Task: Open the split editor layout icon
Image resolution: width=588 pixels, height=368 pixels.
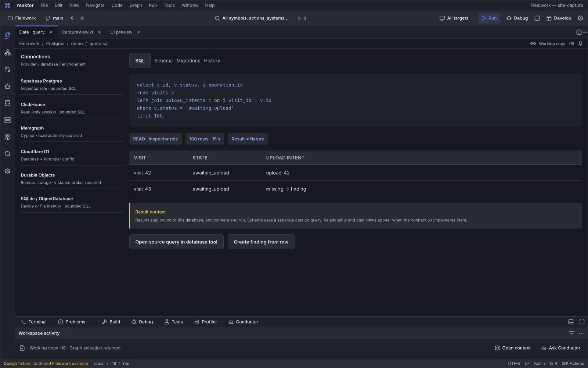Action: (x=579, y=32)
